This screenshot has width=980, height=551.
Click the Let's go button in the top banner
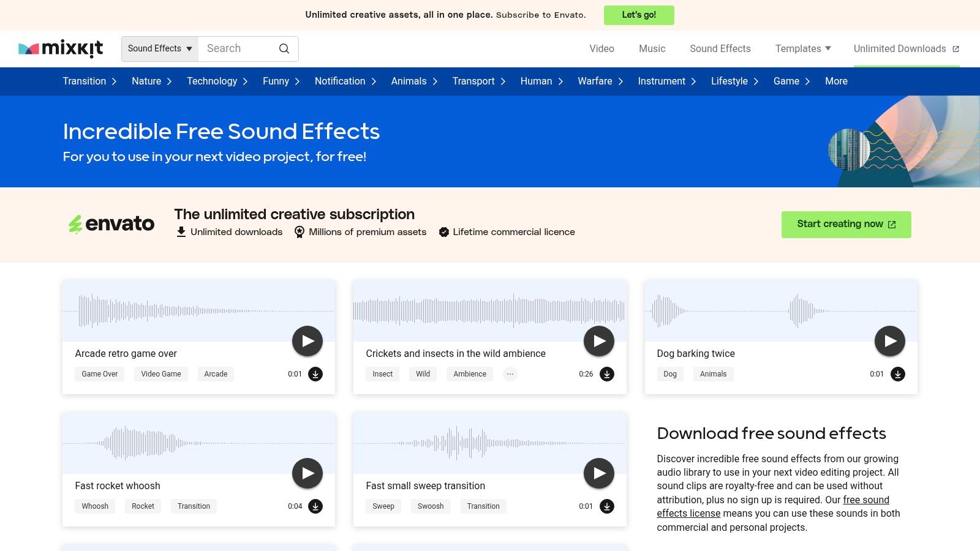point(639,15)
